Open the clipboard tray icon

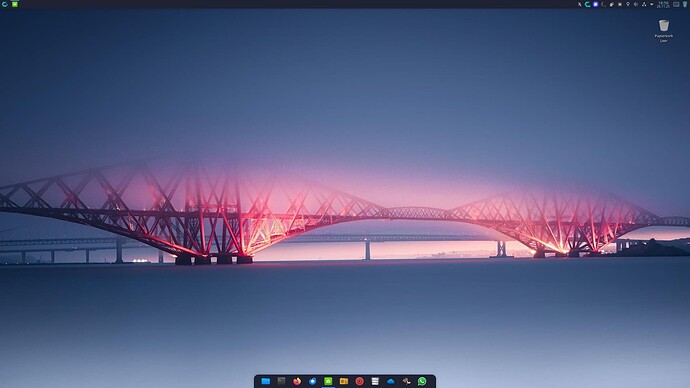pos(612,4)
